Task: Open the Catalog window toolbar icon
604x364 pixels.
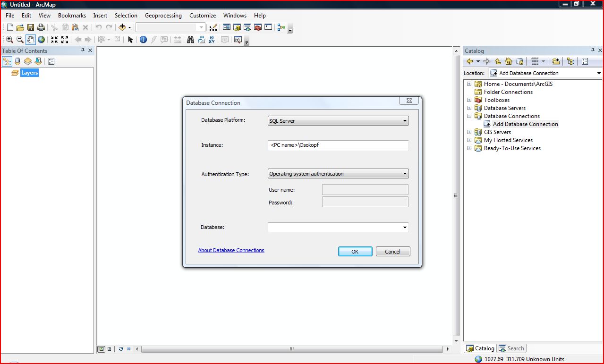Action: pos(237,27)
